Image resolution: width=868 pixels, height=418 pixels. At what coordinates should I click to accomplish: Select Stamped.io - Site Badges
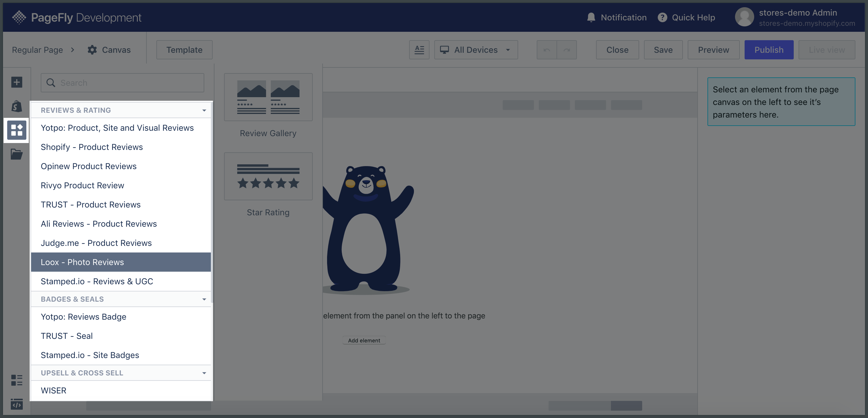(121, 355)
